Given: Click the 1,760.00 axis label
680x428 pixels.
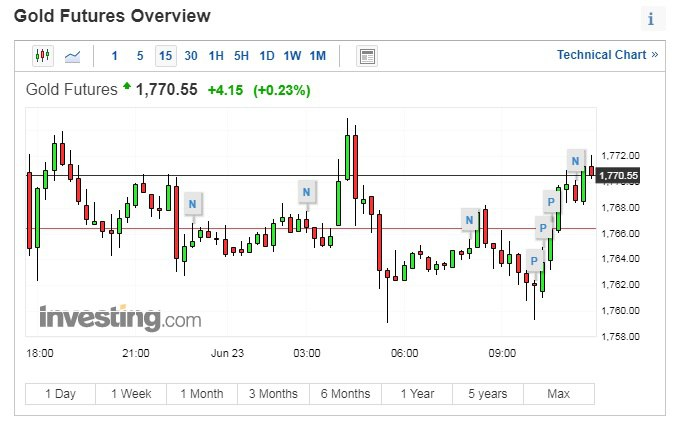Looking at the screenshot, I should point(620,310).
